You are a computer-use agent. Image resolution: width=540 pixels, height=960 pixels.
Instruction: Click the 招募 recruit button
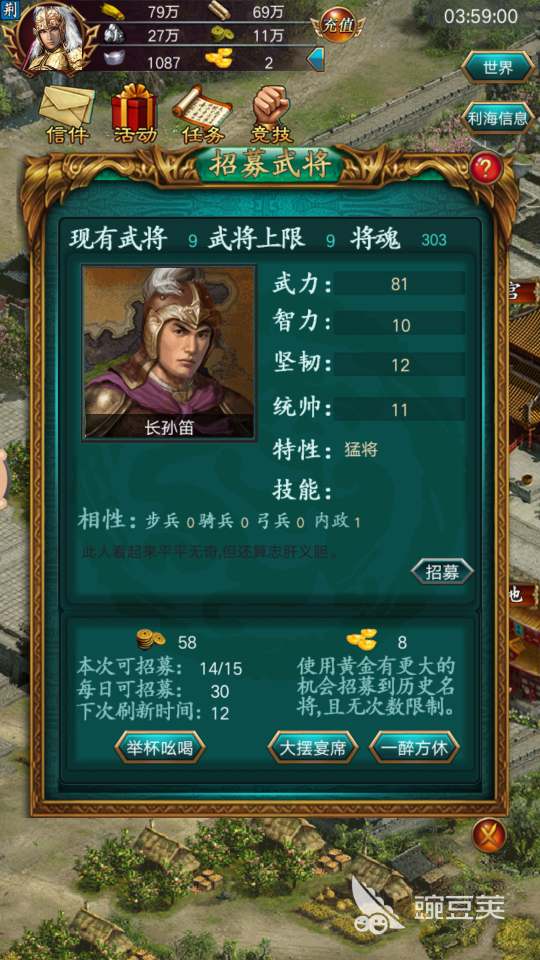[443, 572]
